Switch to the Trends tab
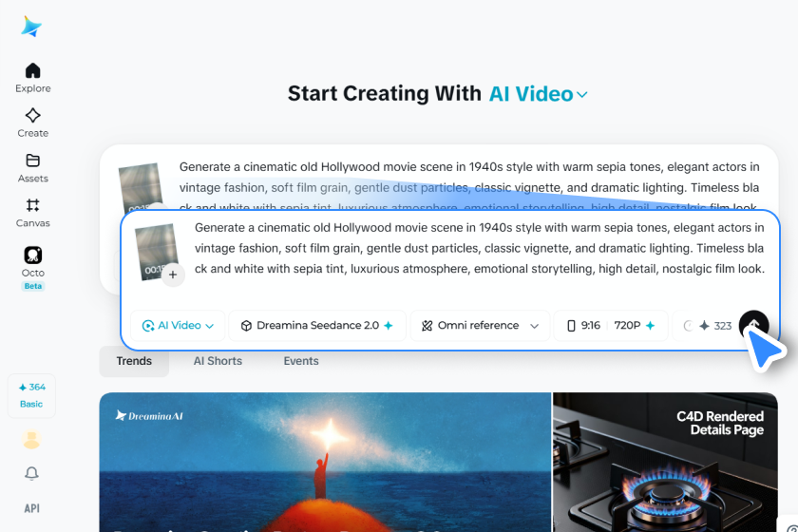The width and height of the screenshot is (798, 532). (134, 361)
